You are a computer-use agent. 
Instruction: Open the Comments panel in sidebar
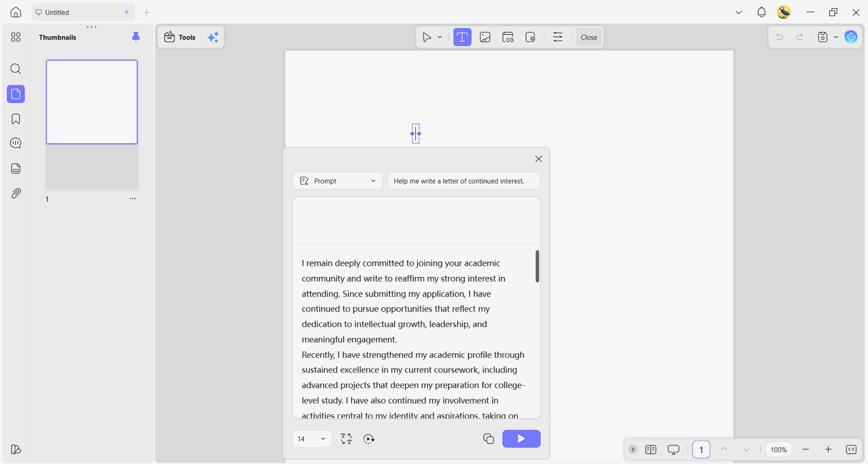tap(16, 144)
